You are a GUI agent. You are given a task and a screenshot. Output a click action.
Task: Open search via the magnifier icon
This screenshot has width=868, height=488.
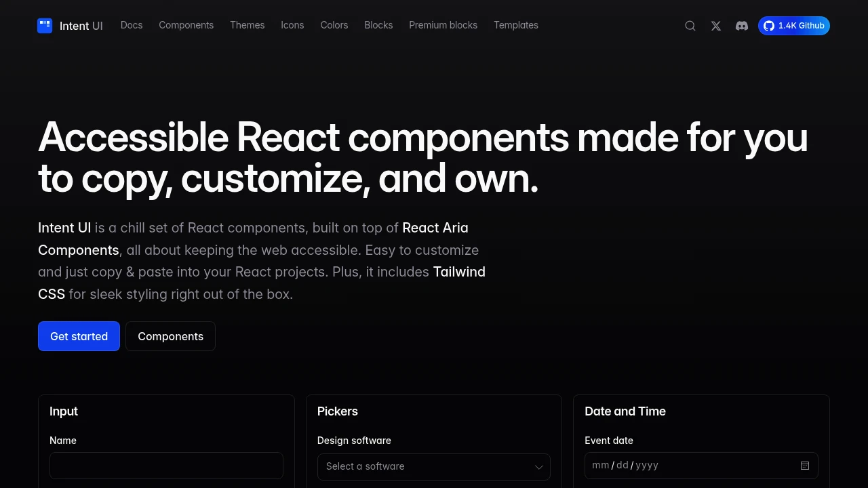[x=690, y=26]
